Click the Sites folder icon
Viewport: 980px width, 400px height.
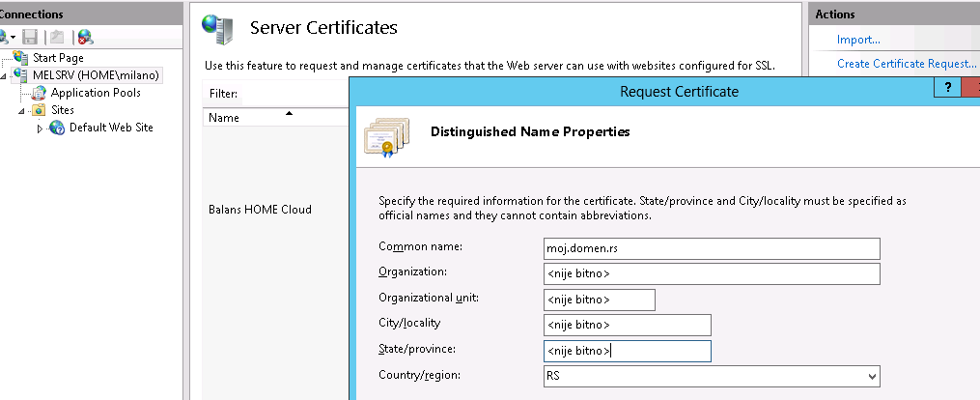(39, 110)
